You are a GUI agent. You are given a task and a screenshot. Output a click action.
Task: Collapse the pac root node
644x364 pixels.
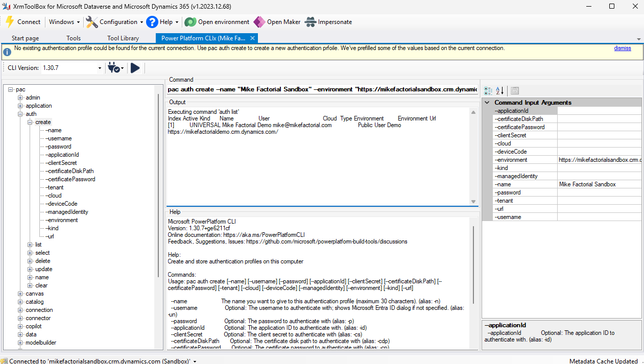tap(11, 89)
